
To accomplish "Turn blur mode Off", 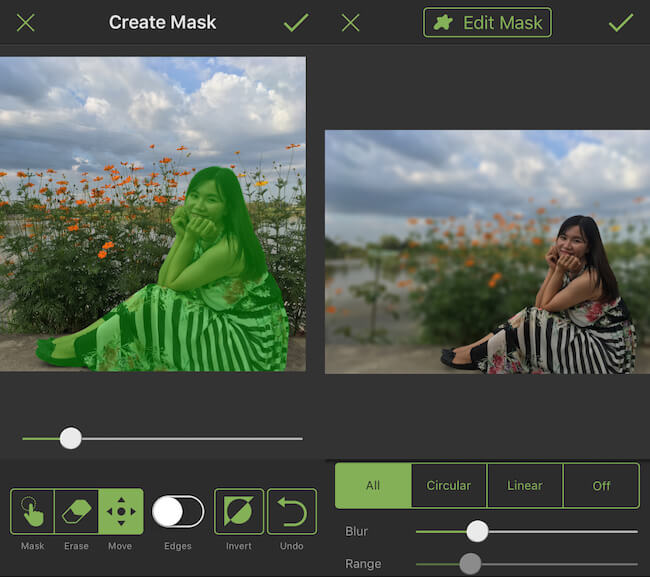I will pyautogui.click(x=601, y=486).
